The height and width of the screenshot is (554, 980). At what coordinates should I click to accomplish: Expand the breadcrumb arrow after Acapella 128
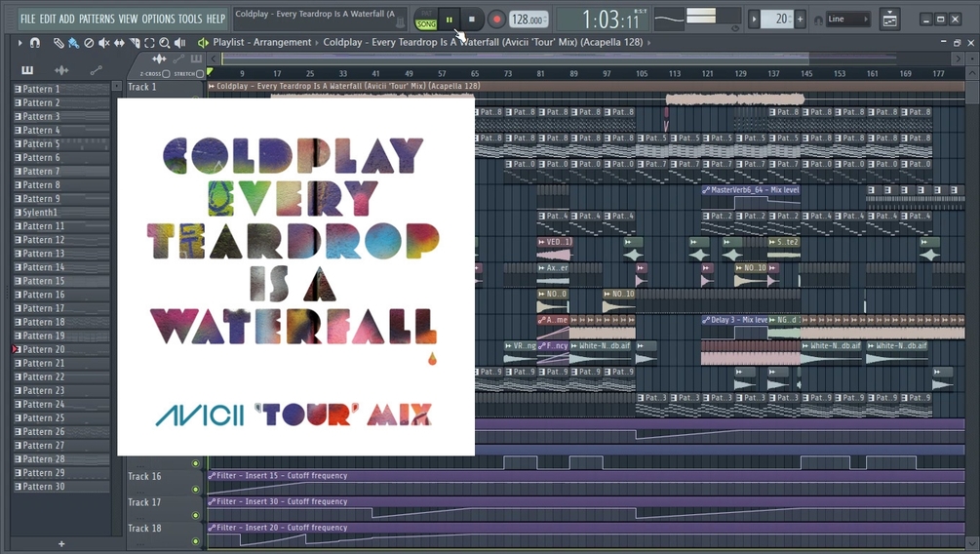pos(648,43)
